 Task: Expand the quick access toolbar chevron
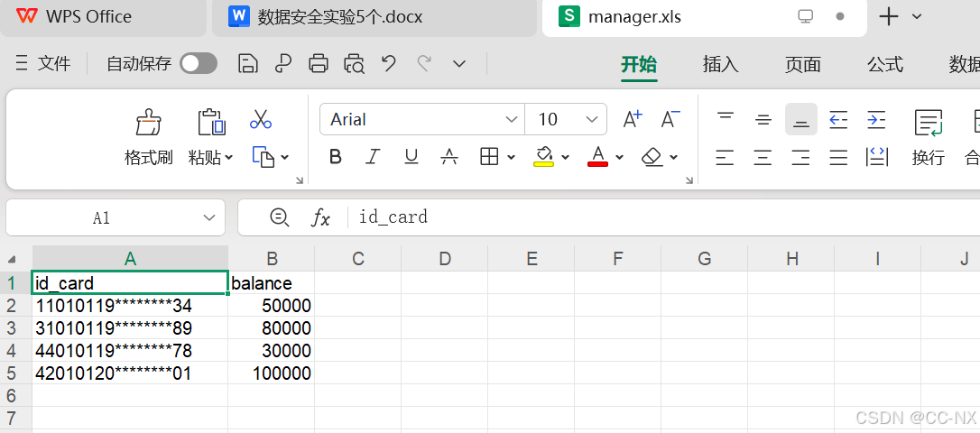click(459, 64)
